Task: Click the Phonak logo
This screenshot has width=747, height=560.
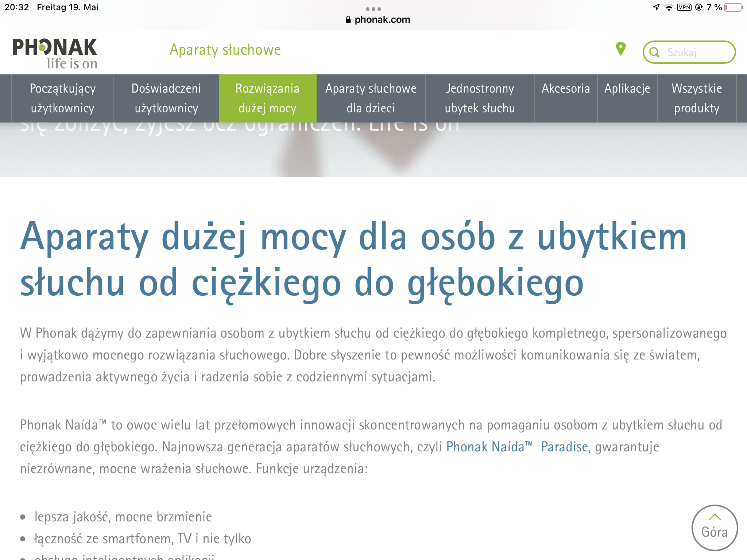Action: [55, 53]
